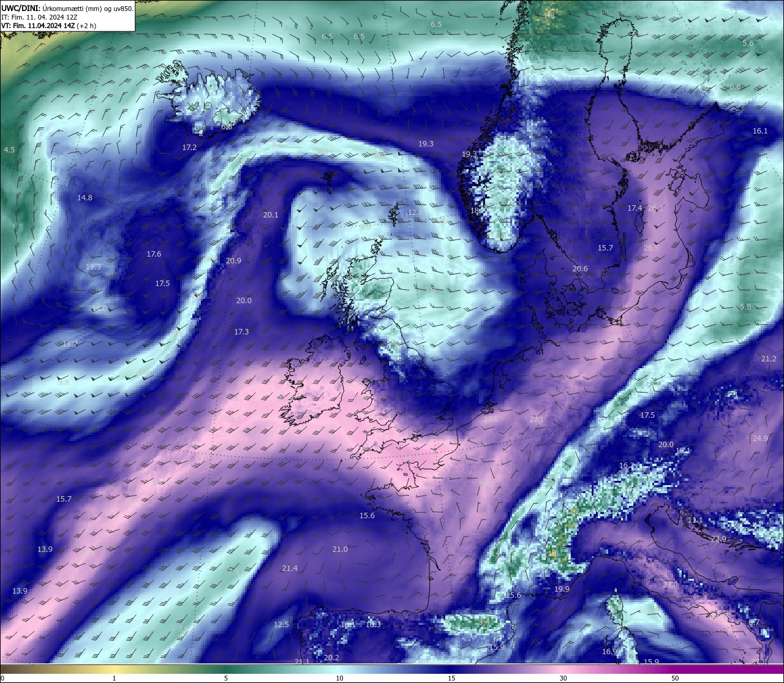The height and width of the screenshot is (683, 784).
Task: Click the 16.2 value over the Alps
Action: click(626, 466)
